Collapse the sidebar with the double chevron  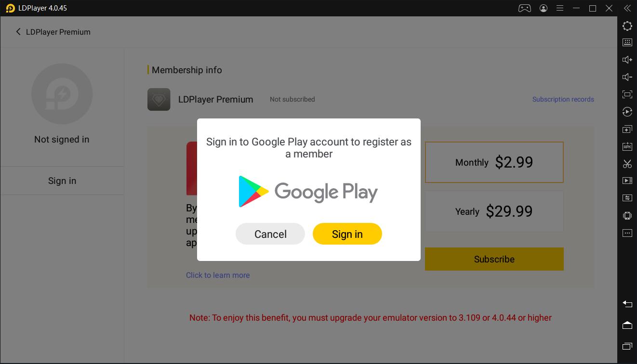627,8
